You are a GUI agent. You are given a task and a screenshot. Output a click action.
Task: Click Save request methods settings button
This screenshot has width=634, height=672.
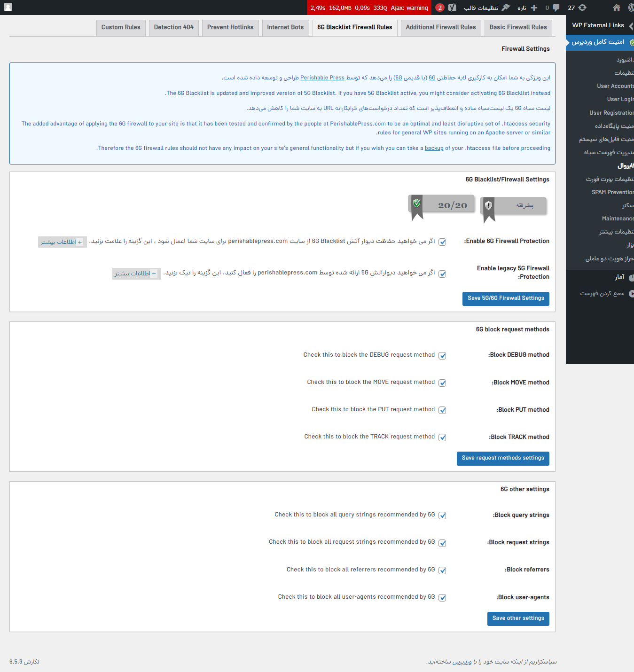(x=503, y=458)
